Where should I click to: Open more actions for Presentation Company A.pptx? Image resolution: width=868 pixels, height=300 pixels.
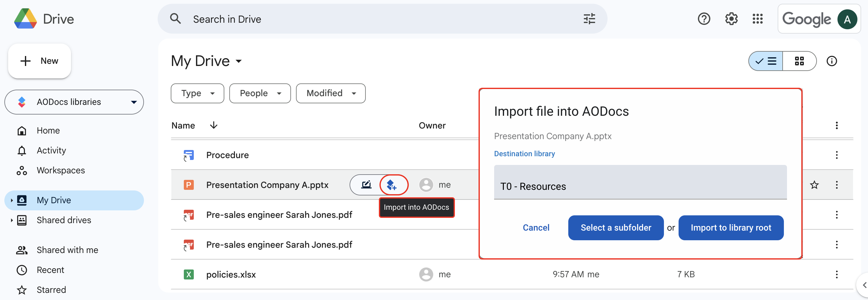pos(837,185)
